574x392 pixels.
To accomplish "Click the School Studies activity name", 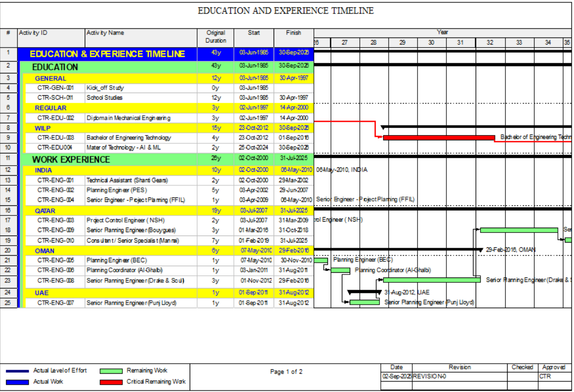I will (104, 98).
